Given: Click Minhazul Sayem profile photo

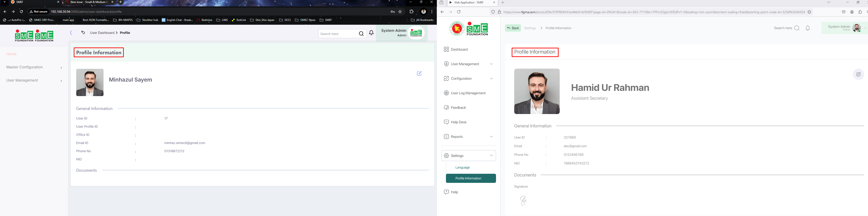Looking at the screenshot, I should (90, 82).
